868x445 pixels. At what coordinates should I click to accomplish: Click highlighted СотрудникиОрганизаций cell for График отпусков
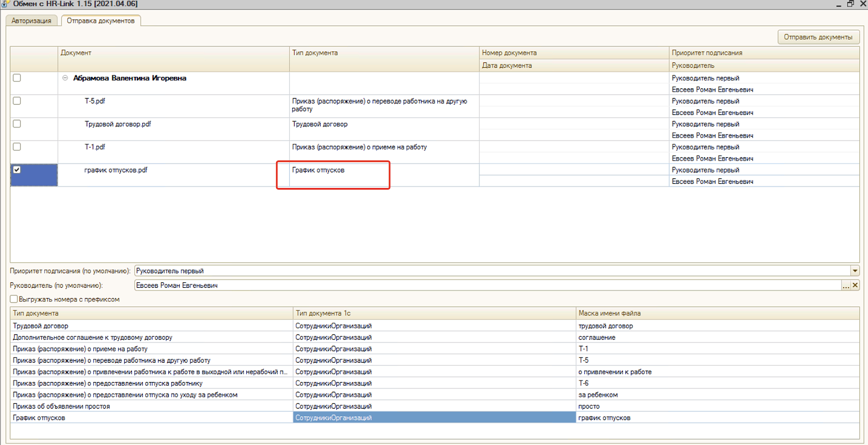click(x=434, y=418)
